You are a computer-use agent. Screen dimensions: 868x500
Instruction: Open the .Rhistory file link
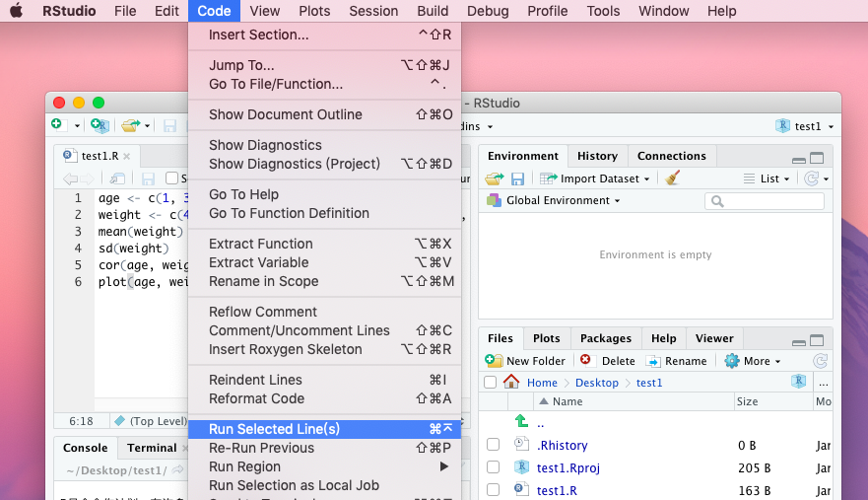coord(562,445)
